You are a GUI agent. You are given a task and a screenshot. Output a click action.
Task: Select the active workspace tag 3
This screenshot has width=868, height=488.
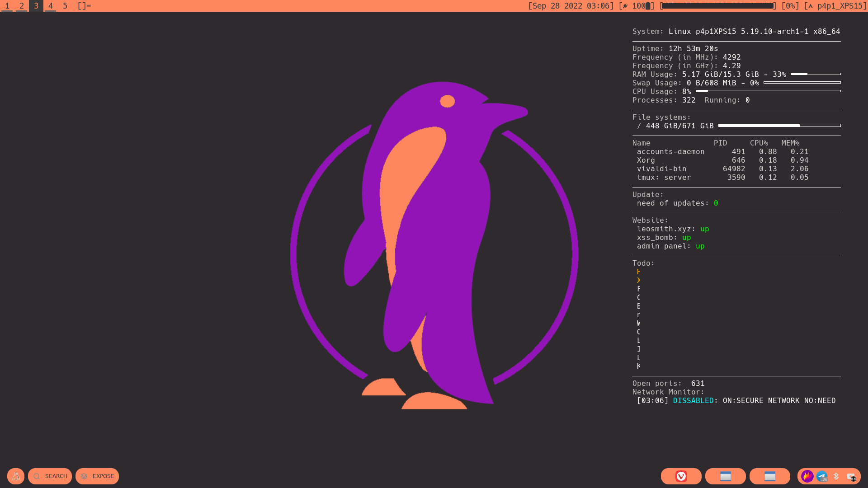click(36, 6)
